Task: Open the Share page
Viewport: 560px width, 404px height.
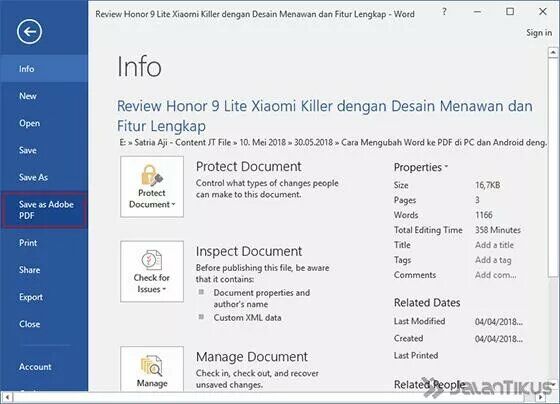Action: tap(44, 270)
